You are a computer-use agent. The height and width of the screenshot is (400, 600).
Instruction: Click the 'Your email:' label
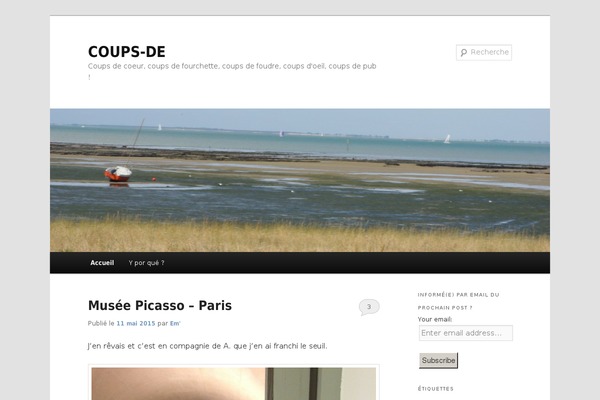[435, 319]
